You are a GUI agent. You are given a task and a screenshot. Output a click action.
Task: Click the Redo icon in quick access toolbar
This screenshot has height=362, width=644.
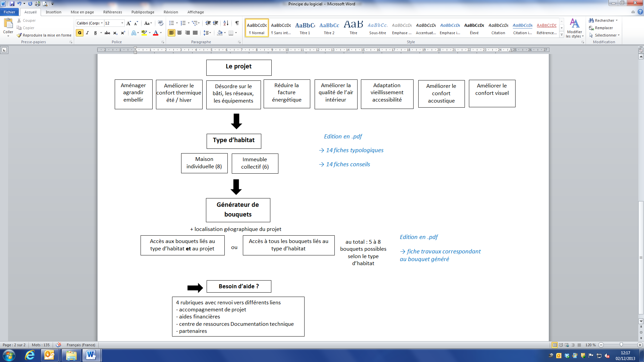[30, 4]
